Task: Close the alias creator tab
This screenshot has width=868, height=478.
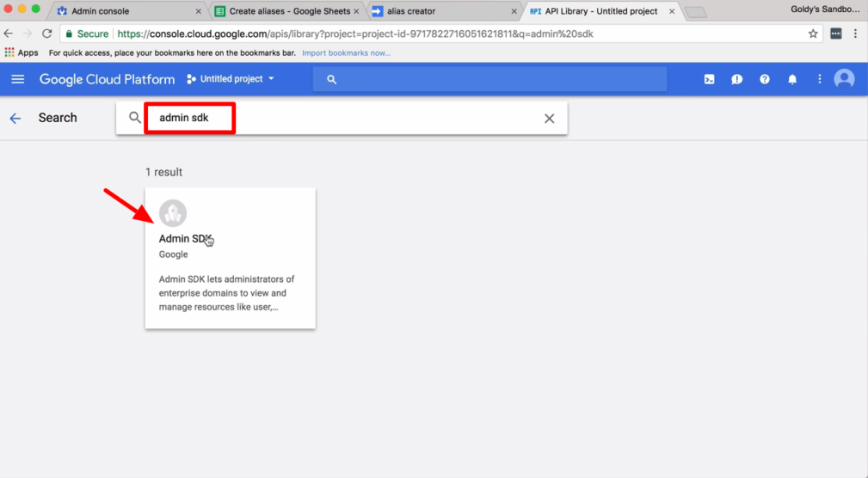Action: (514, 11)
